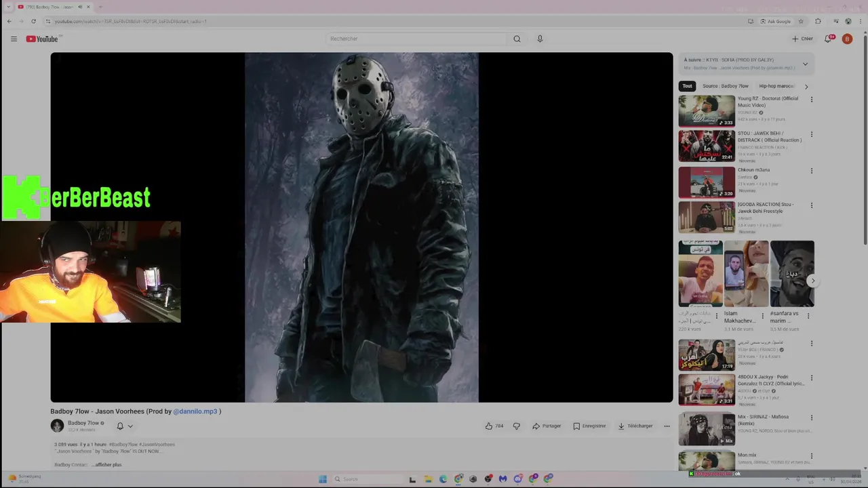Close the Badboy 7low browser tab
Screen dimensions: 868x488
(x=88, y=7)
